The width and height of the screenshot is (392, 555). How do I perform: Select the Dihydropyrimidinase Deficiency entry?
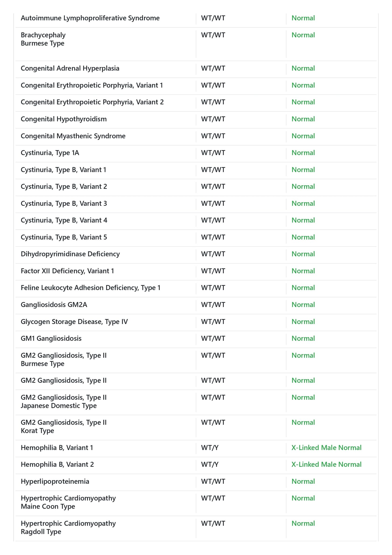pos(70,254)
